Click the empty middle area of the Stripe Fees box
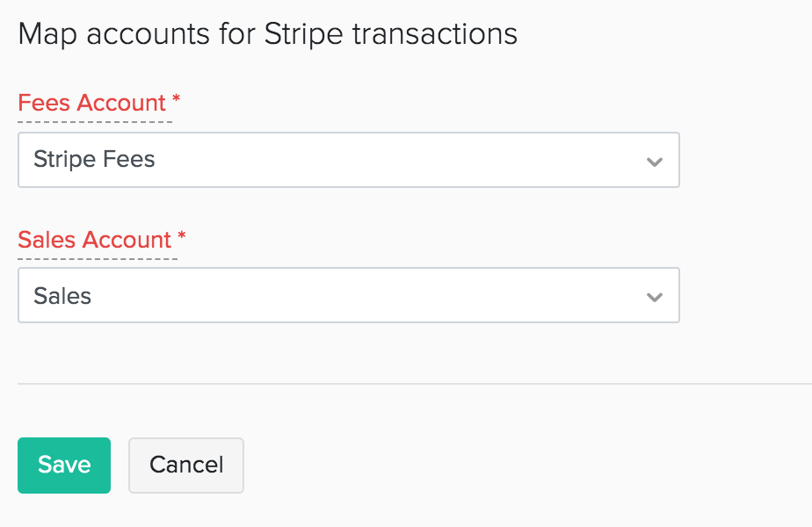Viewport: 812px width, 527px height. click(x=395, y=160)
